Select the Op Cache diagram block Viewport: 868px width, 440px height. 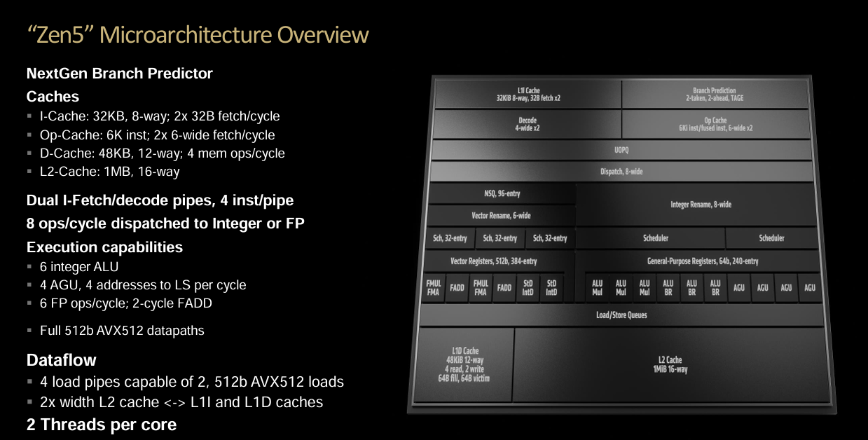click(x=715, y=125)
